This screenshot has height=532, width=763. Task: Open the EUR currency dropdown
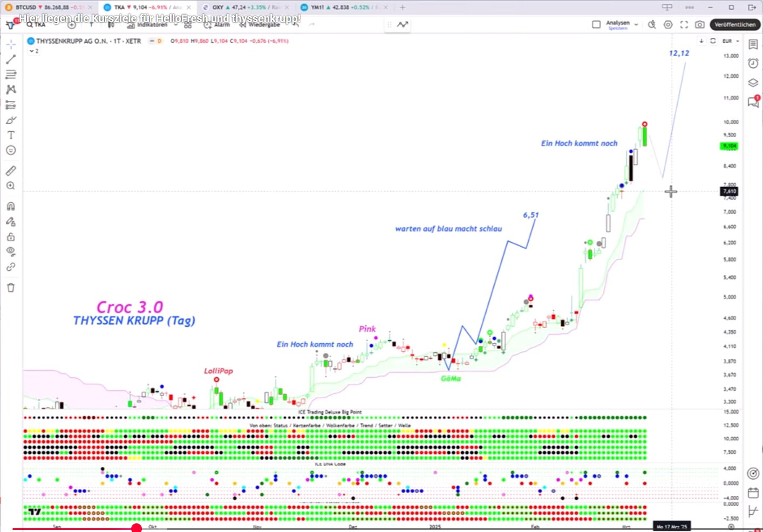tap(731, 41)
